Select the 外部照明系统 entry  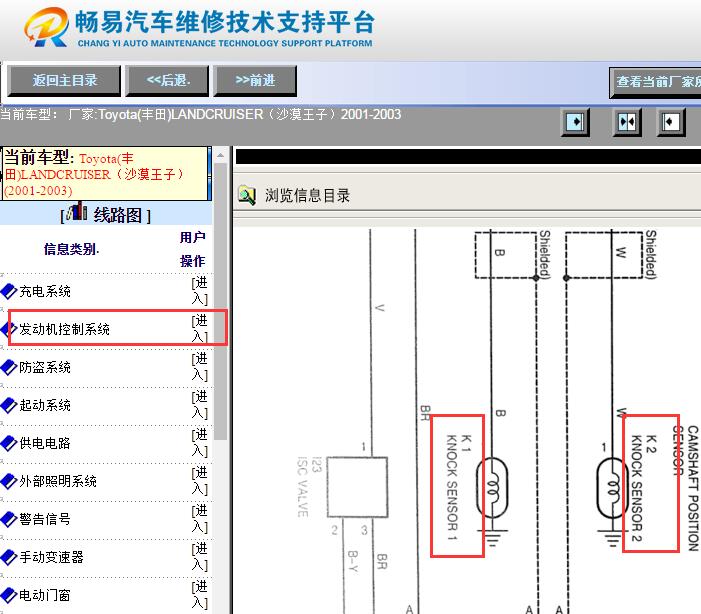[x=58, y=482]
